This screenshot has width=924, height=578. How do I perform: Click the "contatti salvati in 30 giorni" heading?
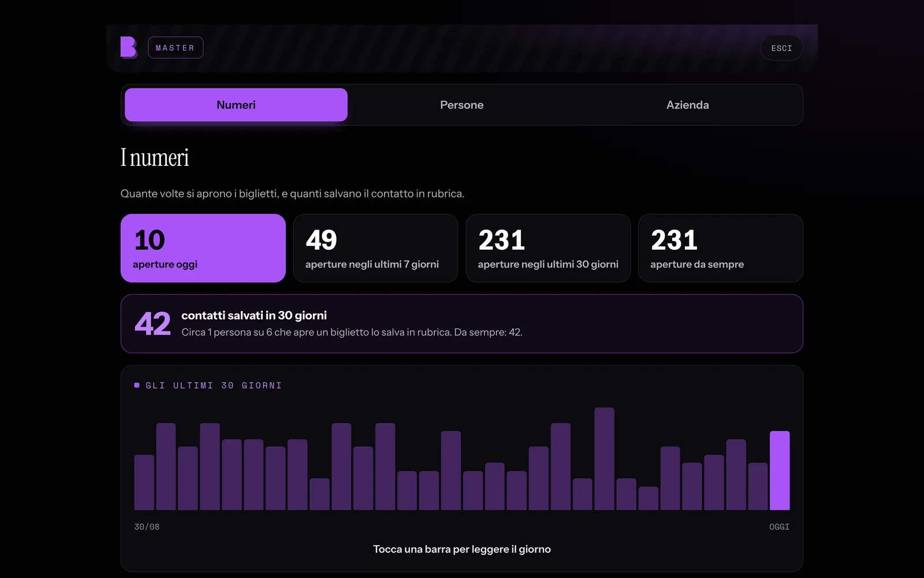[254, 316]
